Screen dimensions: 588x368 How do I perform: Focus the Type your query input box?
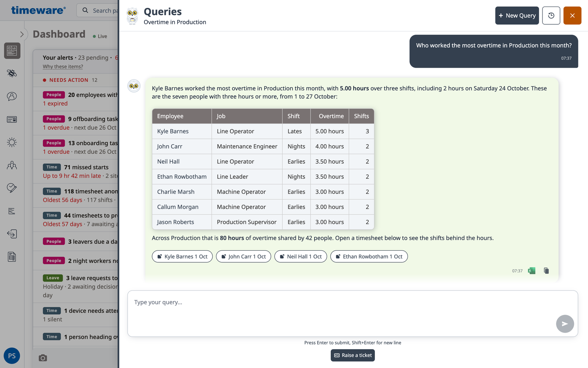click(352, 314)
